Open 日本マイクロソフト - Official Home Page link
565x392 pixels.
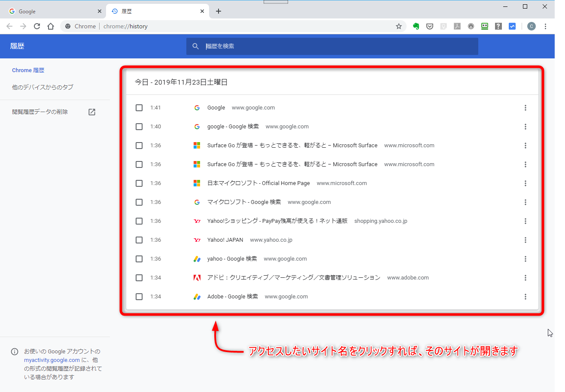coord(258,183)
